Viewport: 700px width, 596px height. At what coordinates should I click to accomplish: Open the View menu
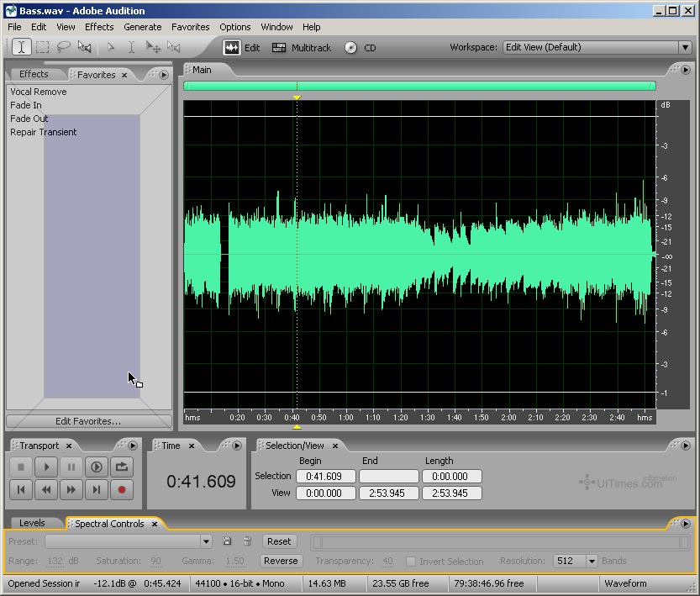(66, 27)
